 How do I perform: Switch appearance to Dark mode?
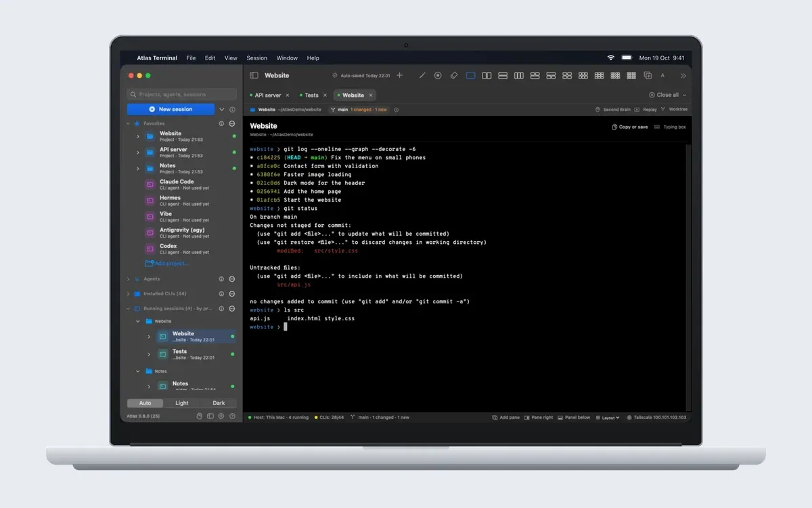tap(219, 403)
